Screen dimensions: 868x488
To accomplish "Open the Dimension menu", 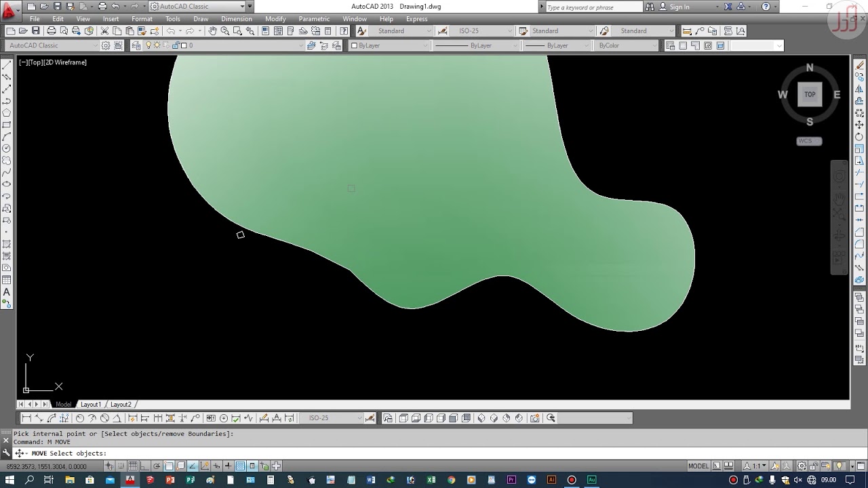I will (237, 19).
